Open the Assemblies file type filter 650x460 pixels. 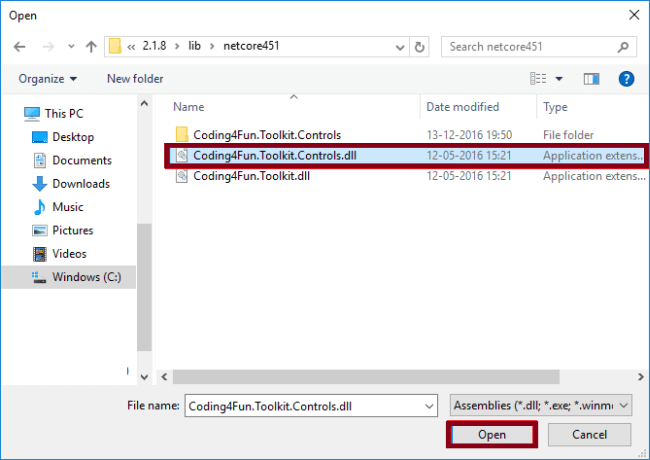541,405
